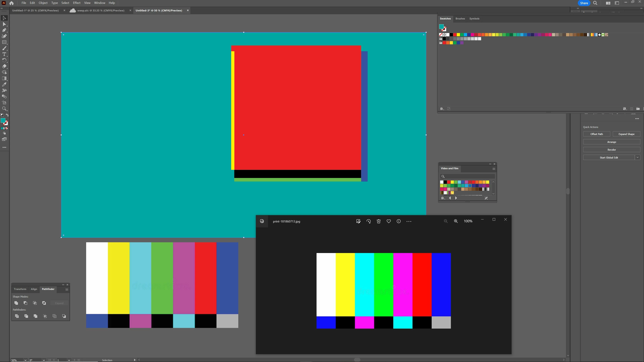Switch to the Brushes tab

460,18
